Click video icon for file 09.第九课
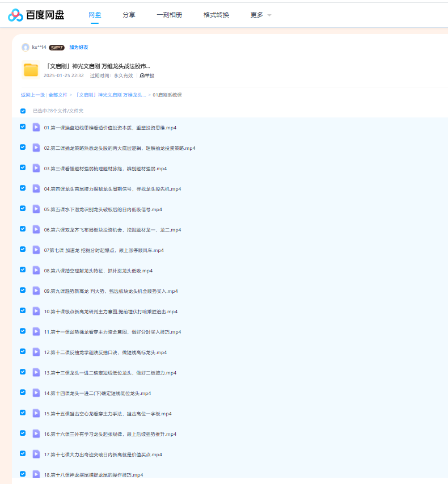Image resolution: width=448 pixels, height=484 pixels. tap(36, 291)
